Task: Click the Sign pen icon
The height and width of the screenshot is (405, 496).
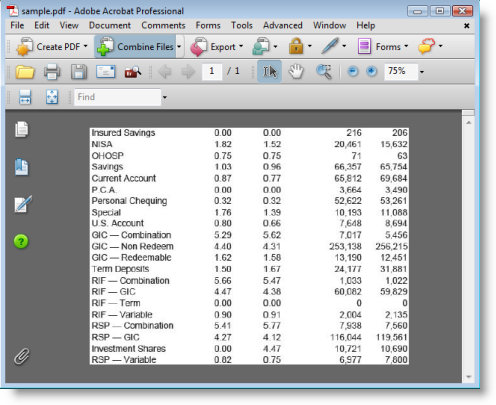Action: (330, 46)
